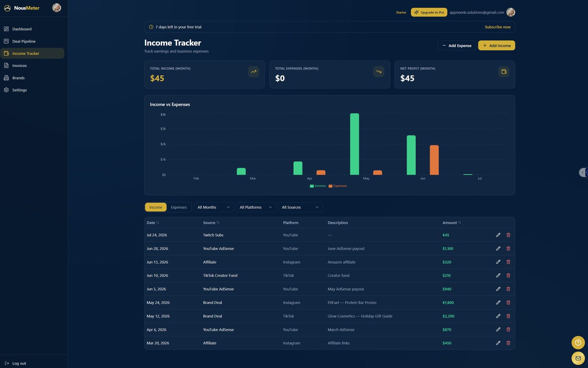Edit the Affiliate links entry
Image resolution: width=588 pixels, height=368 pixels.
(x=498, y=343)
